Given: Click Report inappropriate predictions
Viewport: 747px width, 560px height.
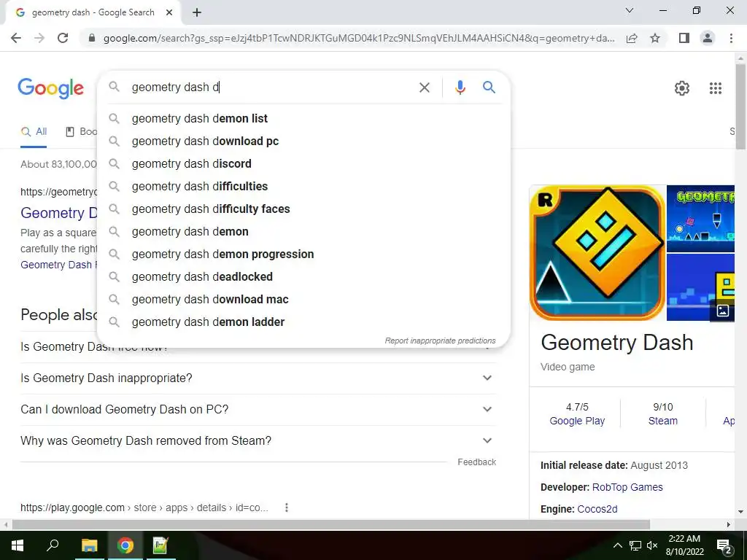Looking at the screenshot, I should click(440, 341).
